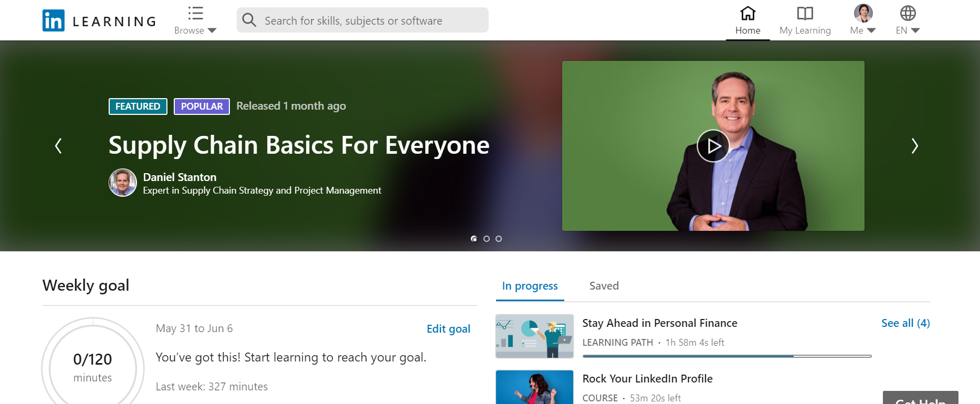Viewport: 980px width, 404px height.
Task: Click the POPULAR badge
Action: tap(202, 107)
